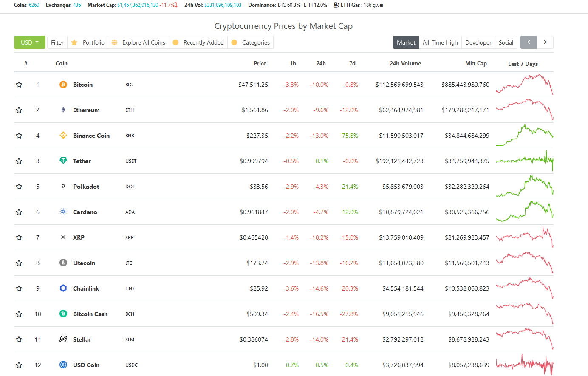Viewport: 588px width, 376px height.
Task: Click the Binance Coin logo icon
Action: (63, 136)
